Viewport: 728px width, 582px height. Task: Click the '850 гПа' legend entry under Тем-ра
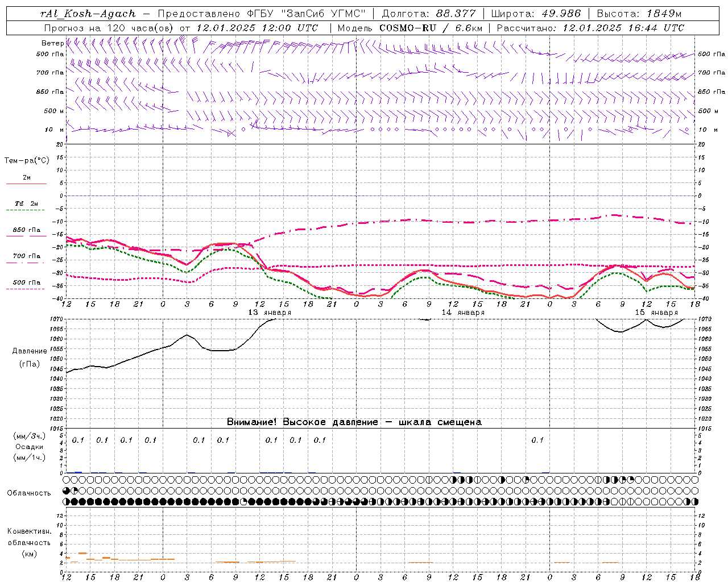tap(27, 230)
